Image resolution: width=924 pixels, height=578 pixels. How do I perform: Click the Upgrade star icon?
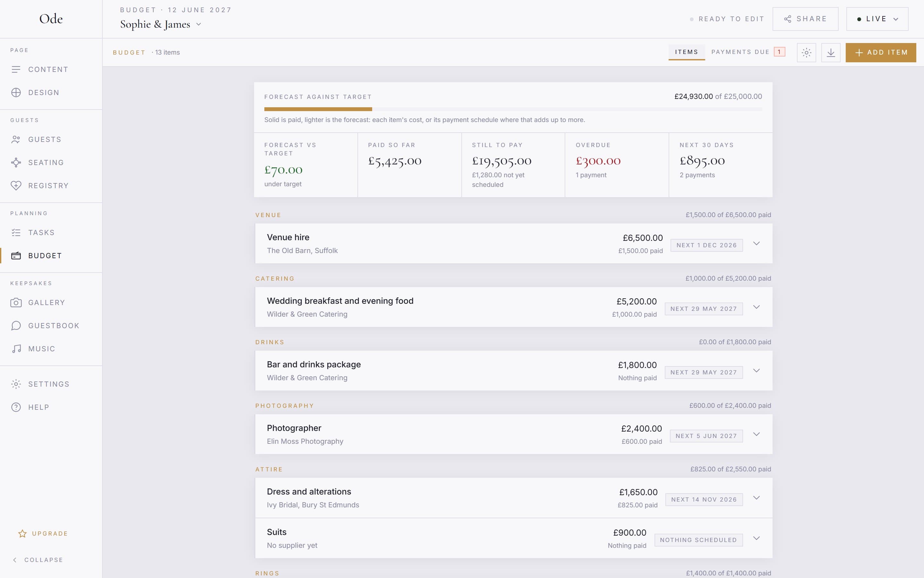(22, 534)
